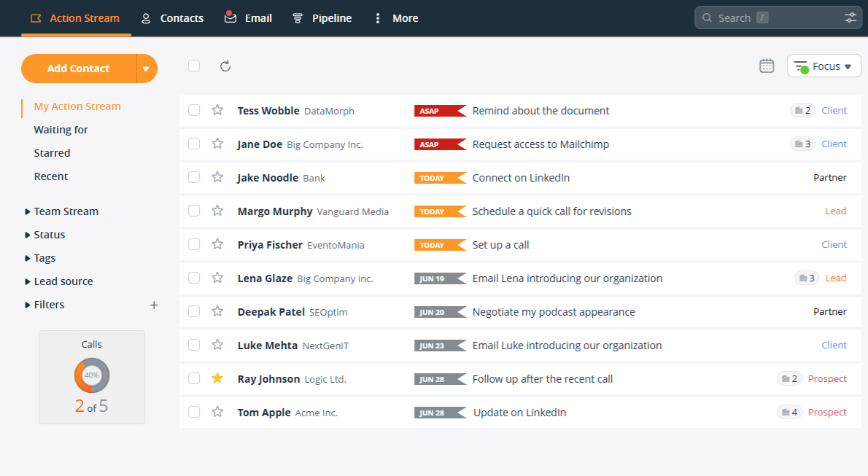Star the Tom Apple contact

point(217,412)
